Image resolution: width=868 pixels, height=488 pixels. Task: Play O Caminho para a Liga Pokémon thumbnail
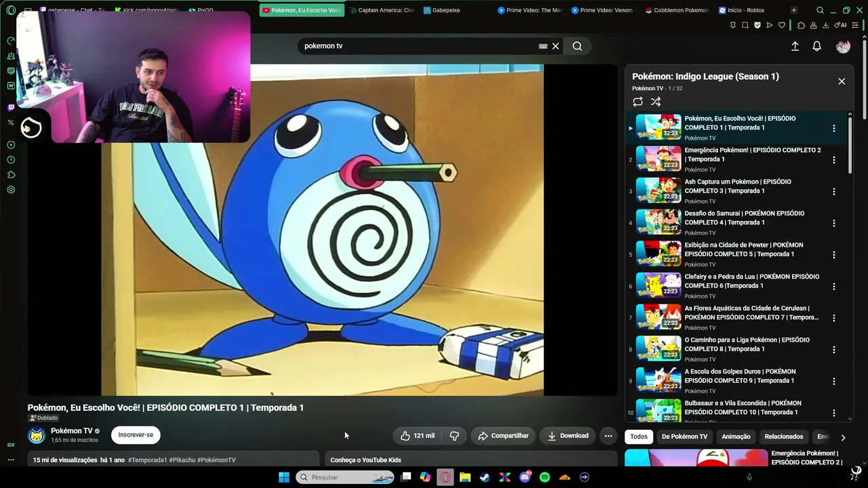point(658,348)
